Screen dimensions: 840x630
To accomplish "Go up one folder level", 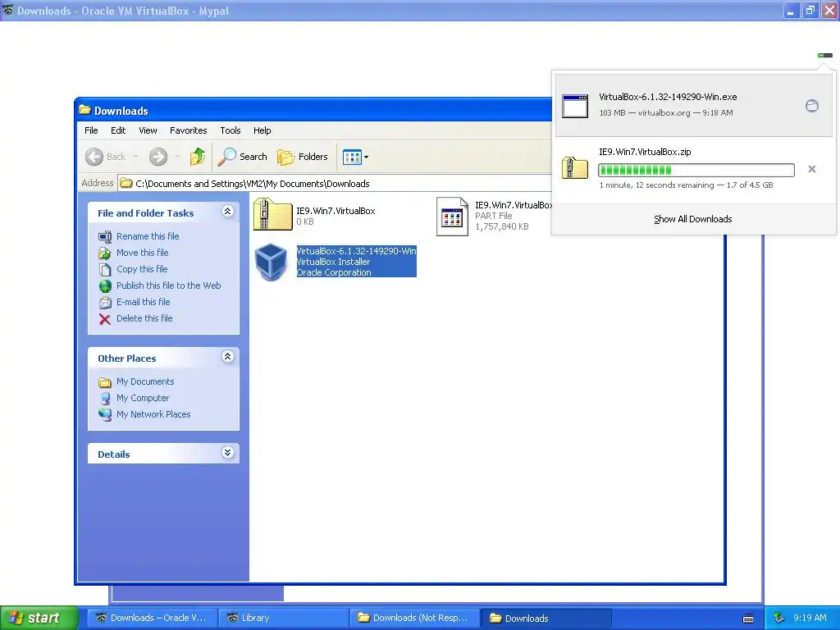I will click(x=197, y=157).
